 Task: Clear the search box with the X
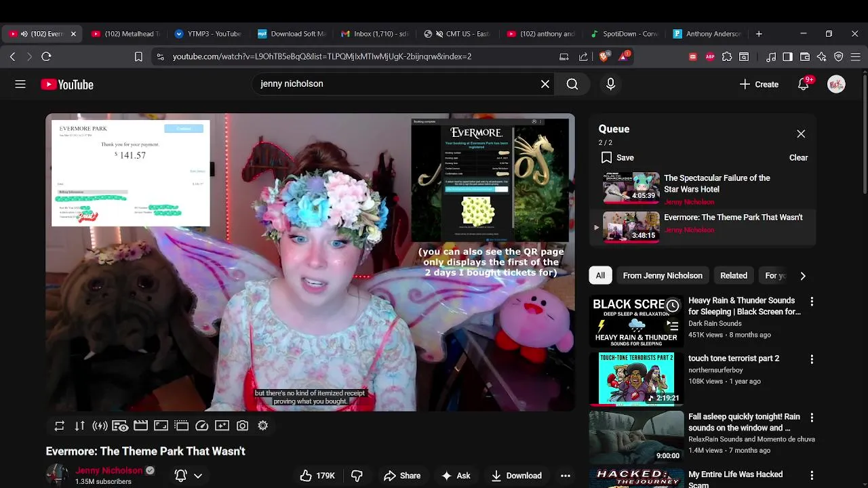(x=545, y=84)
